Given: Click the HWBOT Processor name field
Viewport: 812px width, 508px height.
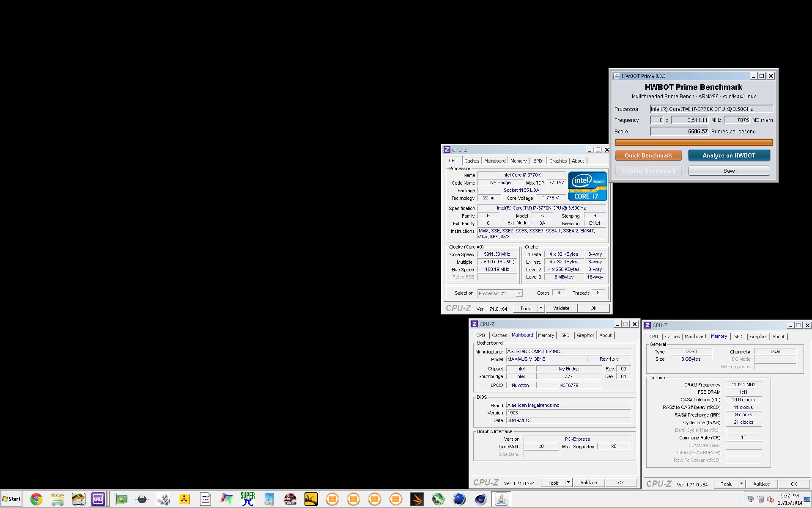Looking at the screenshot, I should [x=711, y=109].
